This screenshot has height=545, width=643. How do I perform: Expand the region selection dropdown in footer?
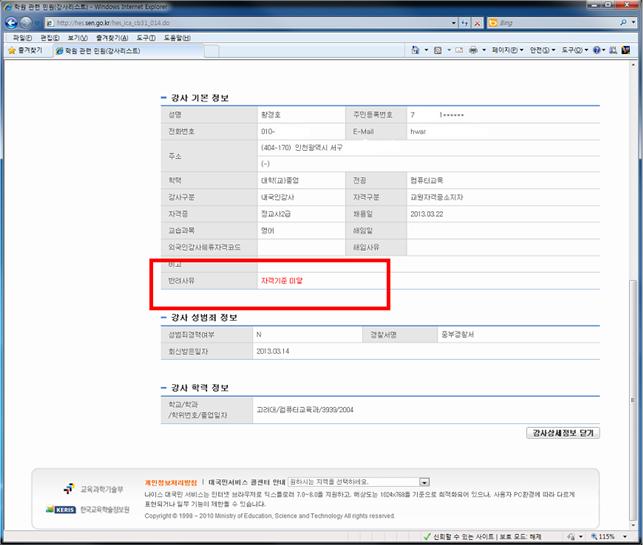(x=425, y=481)
